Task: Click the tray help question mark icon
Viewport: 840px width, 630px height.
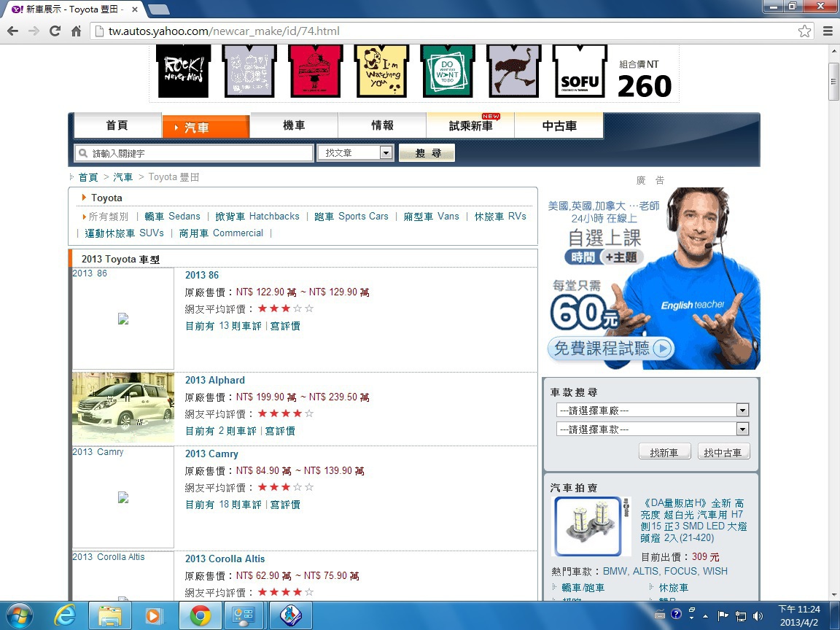Action: click(676, 615)
